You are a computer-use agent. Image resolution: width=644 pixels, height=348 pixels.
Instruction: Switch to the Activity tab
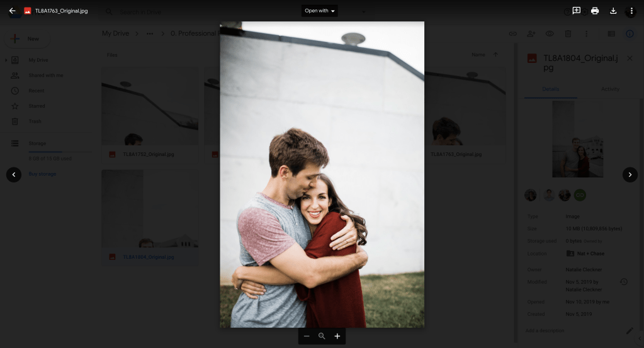click(610, 89)
